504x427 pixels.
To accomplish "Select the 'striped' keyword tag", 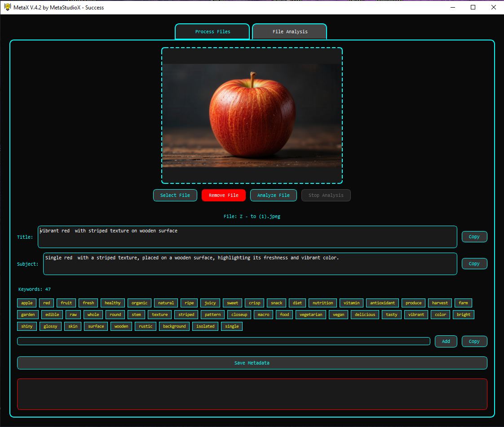I will [x=186, y=315].
